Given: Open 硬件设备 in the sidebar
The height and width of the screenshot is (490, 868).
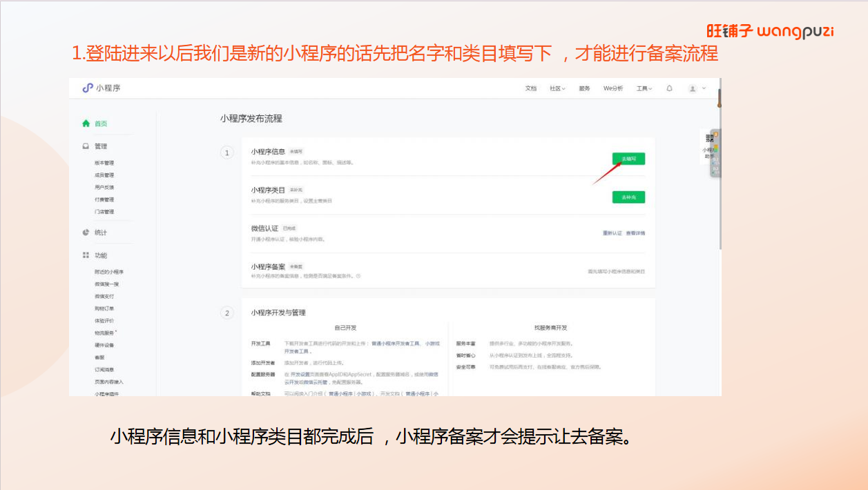Looking at the screenshot, I should (x=104, y=345).
